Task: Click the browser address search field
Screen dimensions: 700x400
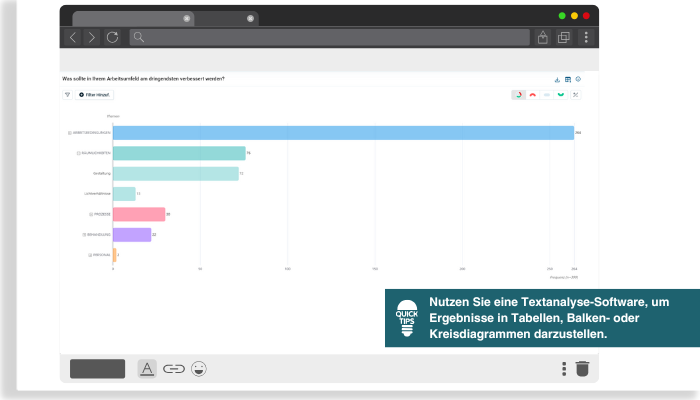Action: tap(330, 37)
